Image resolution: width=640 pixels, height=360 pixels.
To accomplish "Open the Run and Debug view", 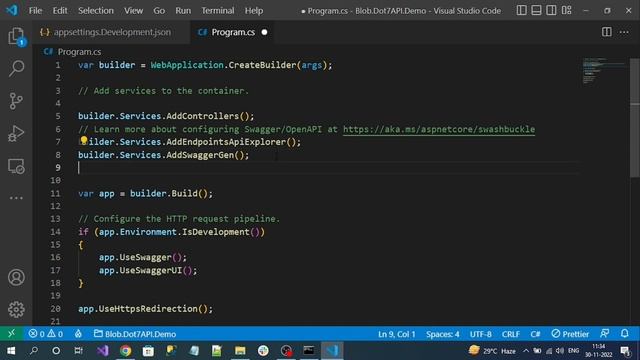I will pyautogui.click(x=16, y=133).
